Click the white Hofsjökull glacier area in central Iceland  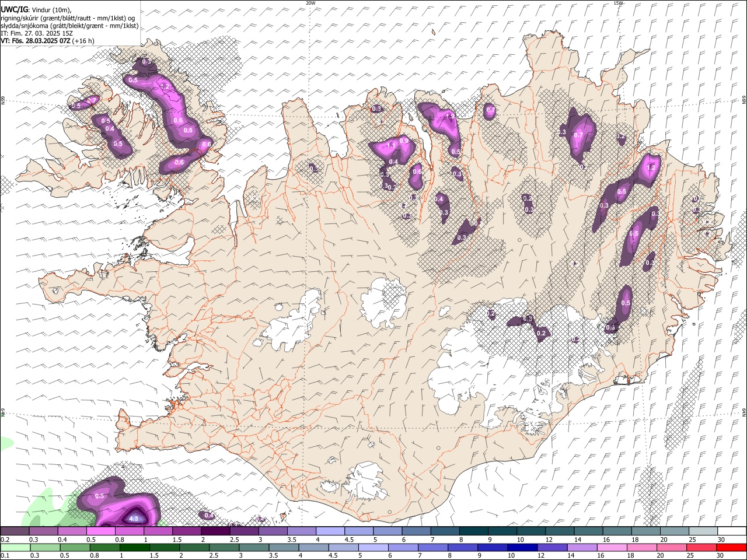[383, 302]
